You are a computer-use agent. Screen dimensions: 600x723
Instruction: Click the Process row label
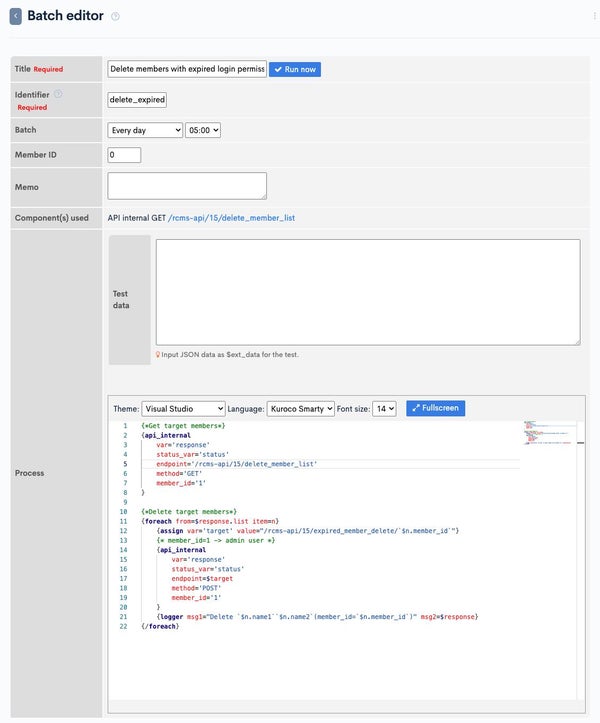(x=30, y=473)
